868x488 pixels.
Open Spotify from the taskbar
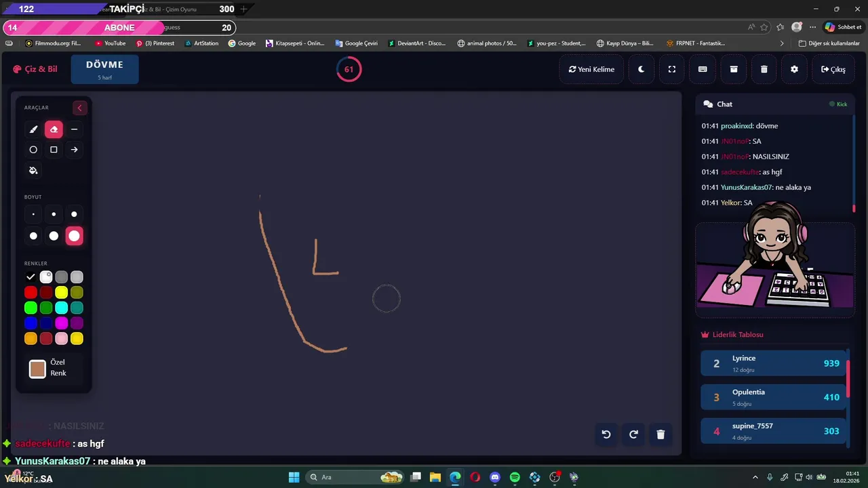coord(515,477)
